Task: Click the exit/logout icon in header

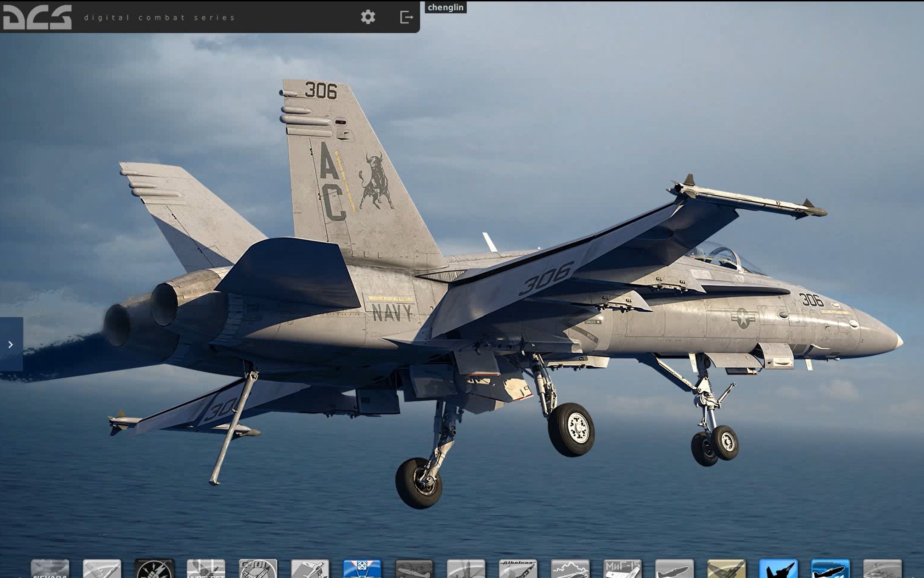Action: coord(407,17)
